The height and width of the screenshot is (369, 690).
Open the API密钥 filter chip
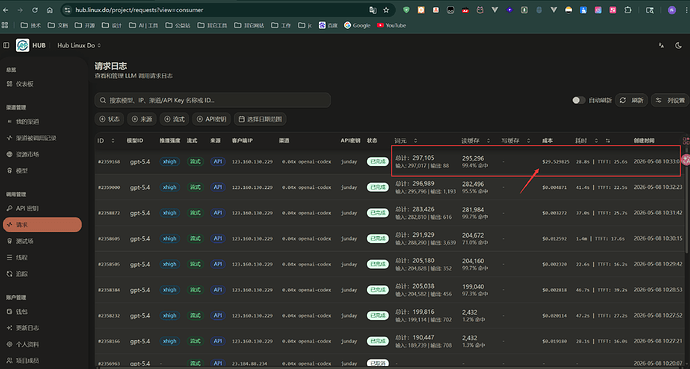pos(212,119)
